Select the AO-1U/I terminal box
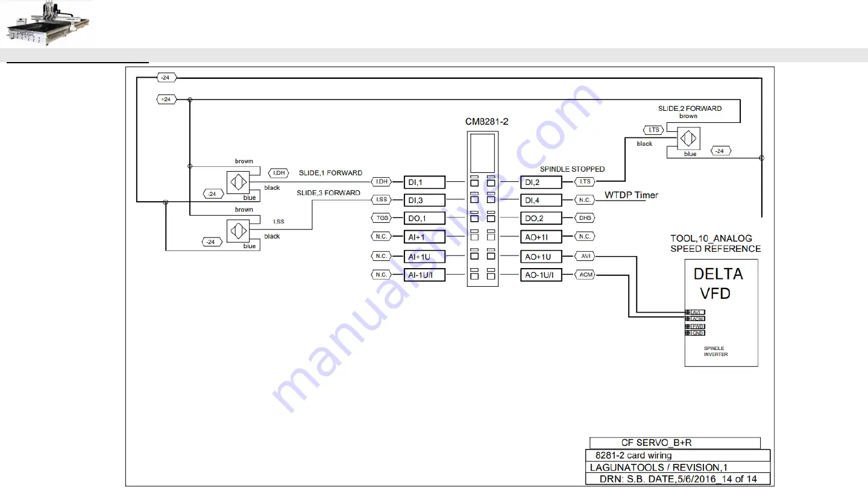868x488 pixels. (541, 275)
